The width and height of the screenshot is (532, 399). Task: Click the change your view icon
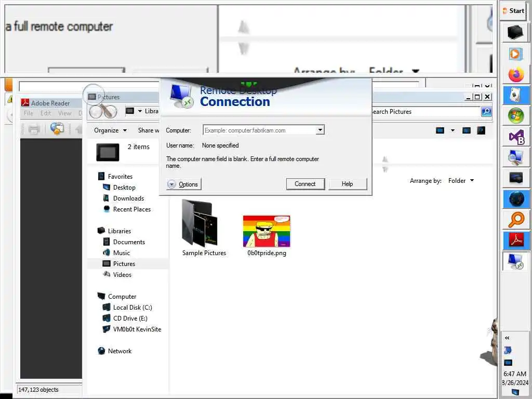click(440, 130)
